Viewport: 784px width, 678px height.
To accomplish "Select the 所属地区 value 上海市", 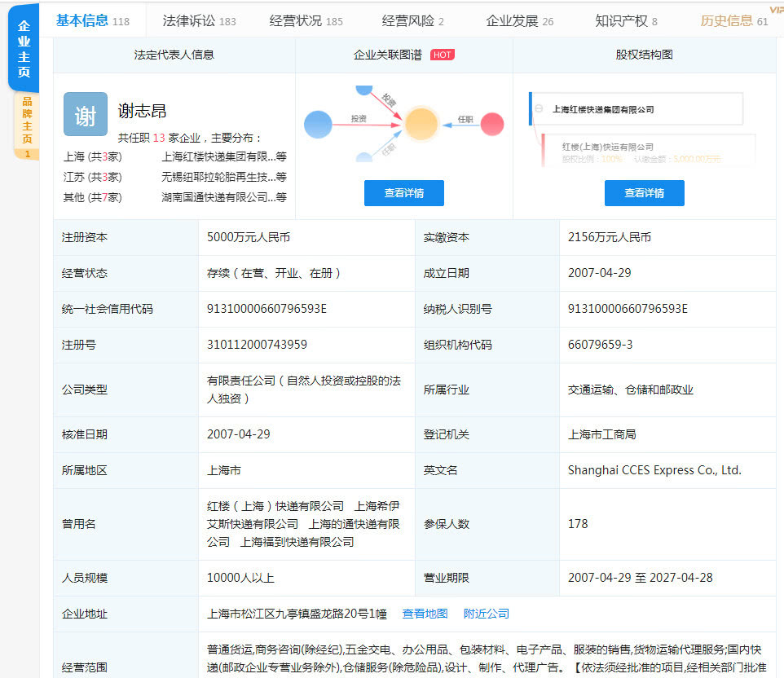I will (224, 470).
